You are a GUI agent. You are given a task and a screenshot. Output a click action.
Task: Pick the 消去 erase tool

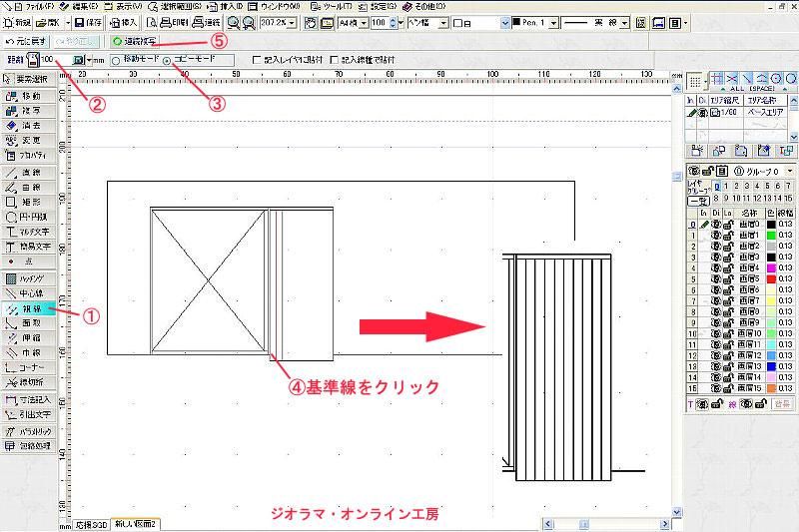30,125
